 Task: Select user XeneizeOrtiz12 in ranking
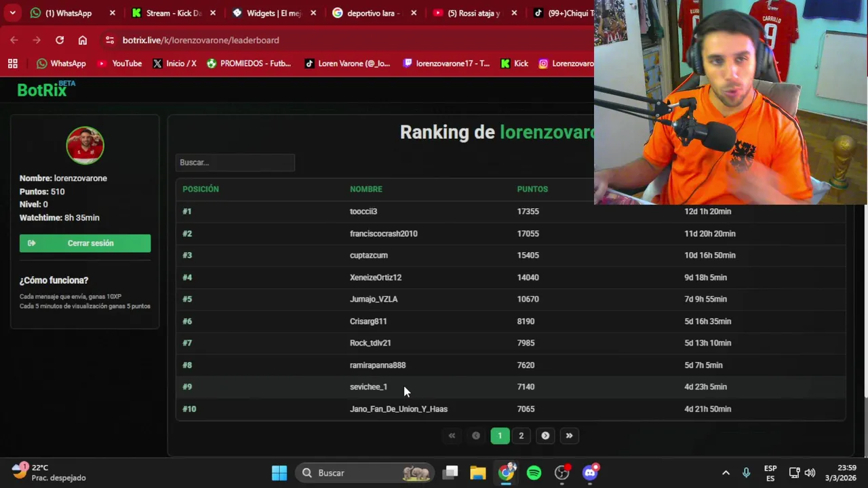[376, 277]
